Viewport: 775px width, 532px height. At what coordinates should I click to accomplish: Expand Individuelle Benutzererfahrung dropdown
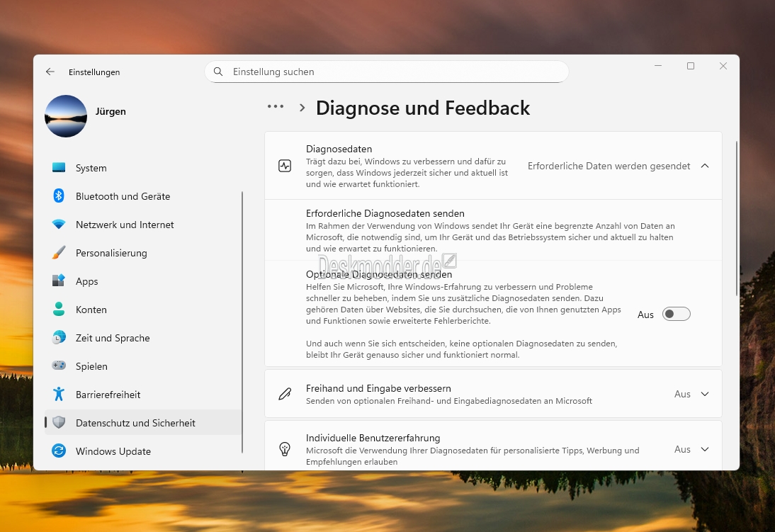tap(704, 449)
